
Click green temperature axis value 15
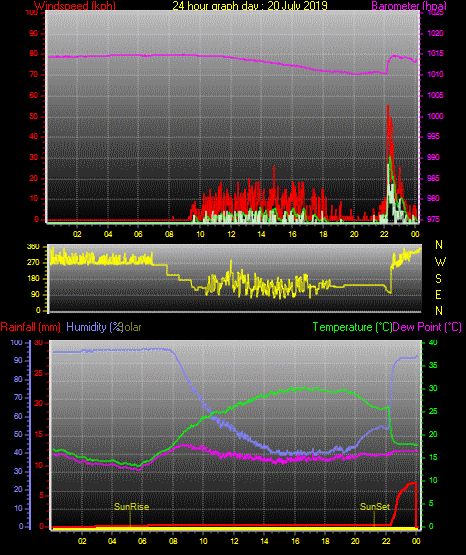pos(433,457)
